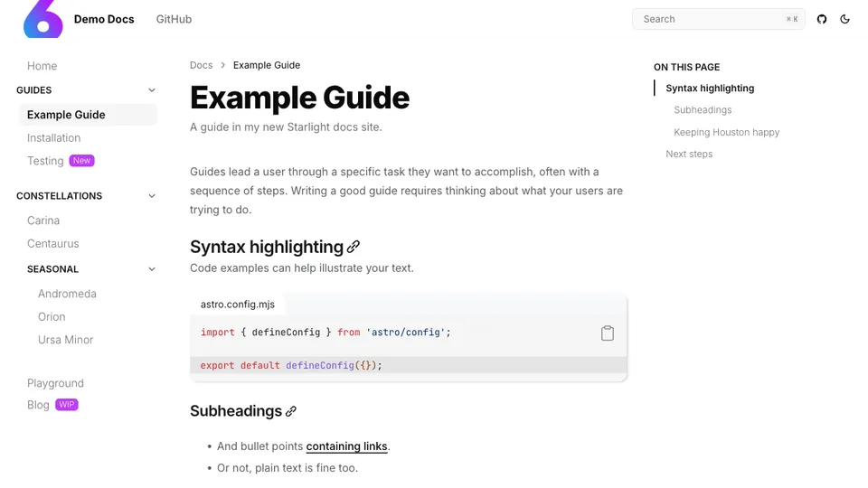Image resolution: width=868 pixels, height=488 pixels.
Task: Collapse the SEASONAL nested group
Action: pyautogui.click(x=152, y=269)
